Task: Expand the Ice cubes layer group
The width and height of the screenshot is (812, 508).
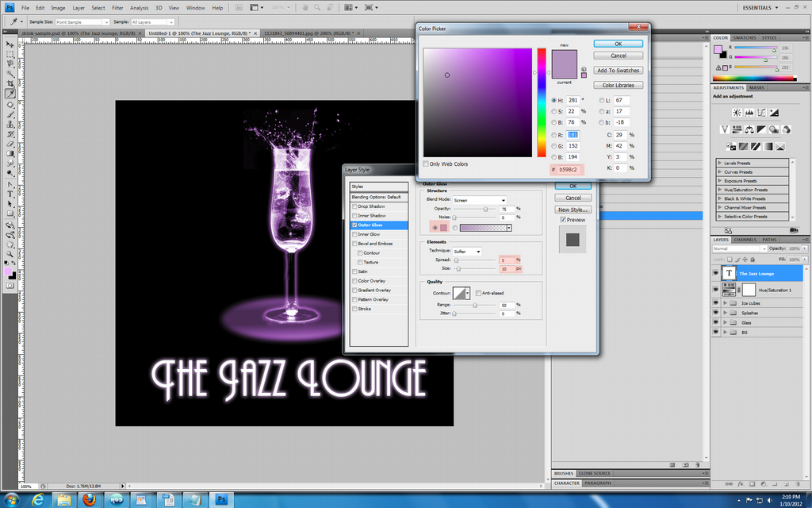Action: 725,303
